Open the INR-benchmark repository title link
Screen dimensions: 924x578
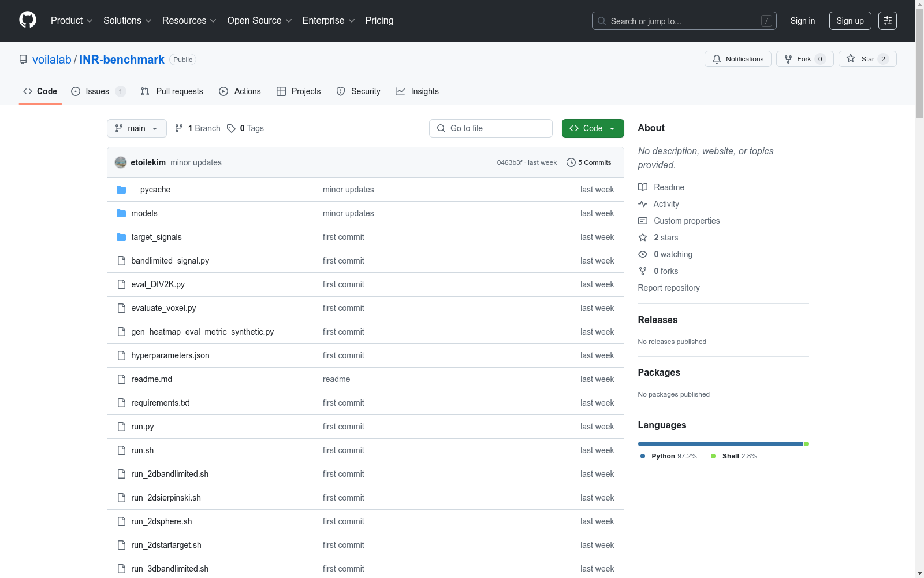point(122,60)
